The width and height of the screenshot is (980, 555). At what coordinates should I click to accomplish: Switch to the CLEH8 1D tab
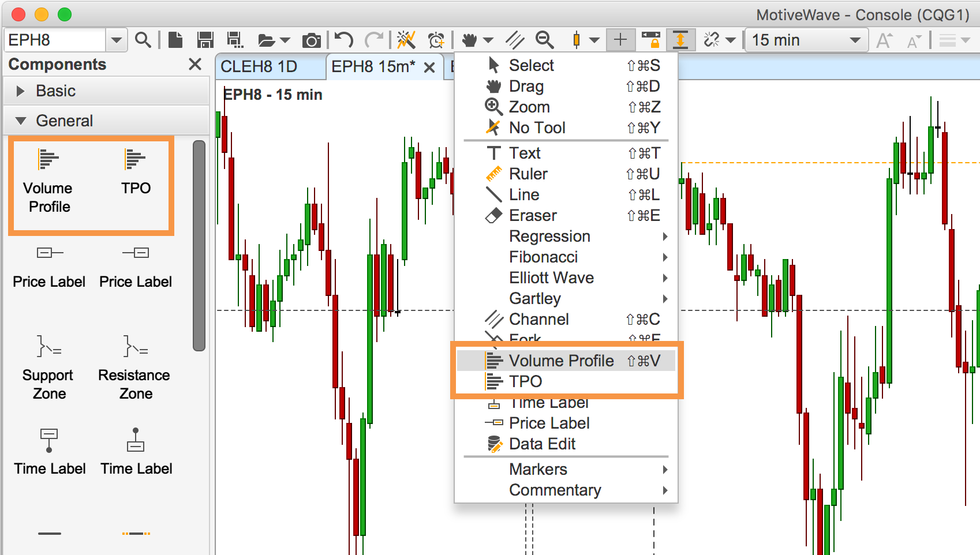(259, 66)
